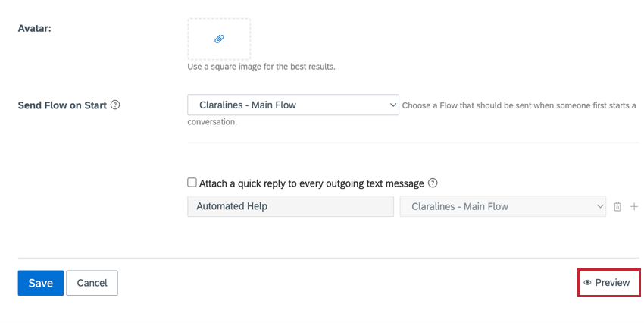Viewport: 644px width, 323px height.
Task: Click the dashed avatar image upload box
Action: point(219,39)
